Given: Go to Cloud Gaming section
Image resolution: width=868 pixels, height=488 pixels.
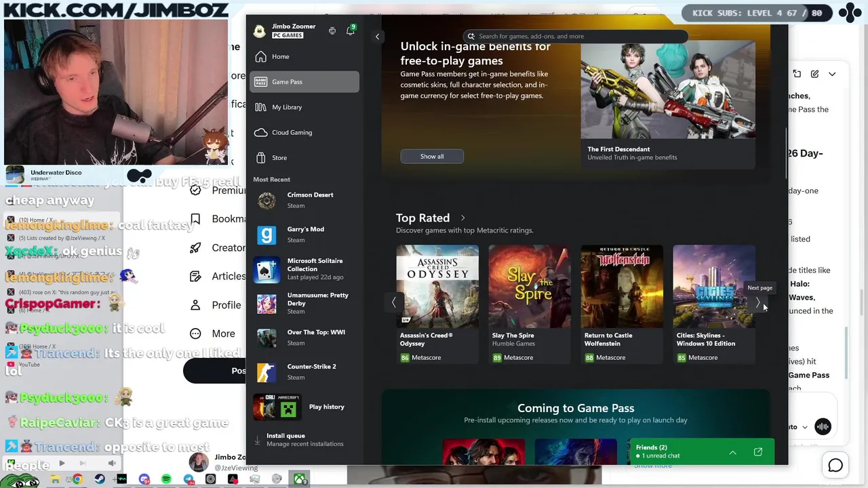Looking at the screenshot, I should point(304,132).
